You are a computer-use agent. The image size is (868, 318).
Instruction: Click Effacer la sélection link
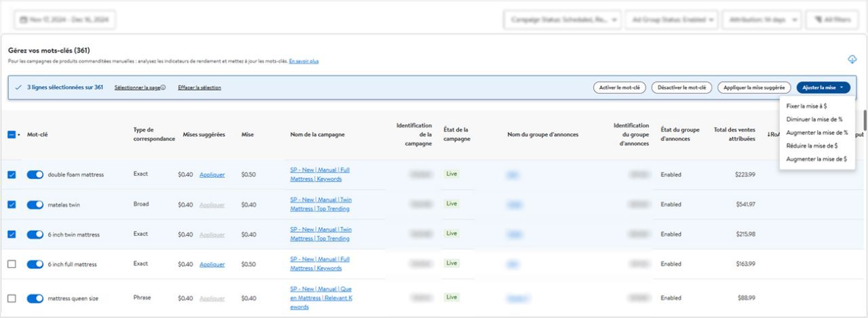199,87
